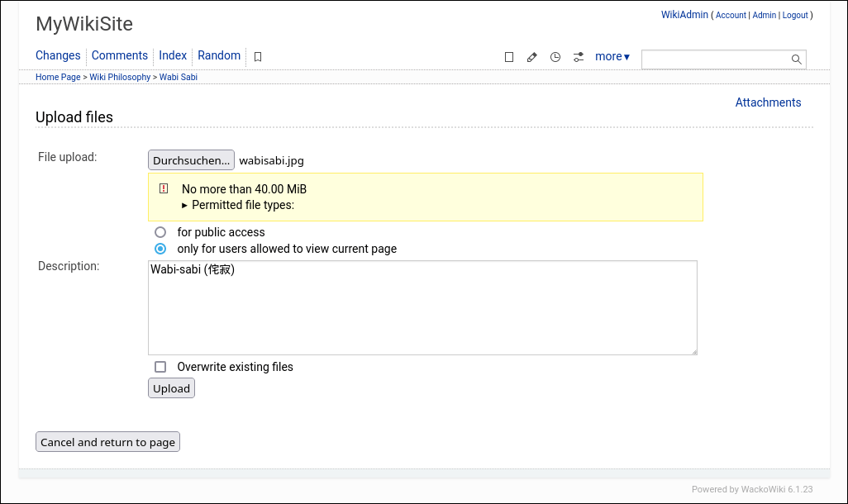Viewport: 848px width, 504px height.
Task: Open page properties sliders icon
Action: coord(579,57)
